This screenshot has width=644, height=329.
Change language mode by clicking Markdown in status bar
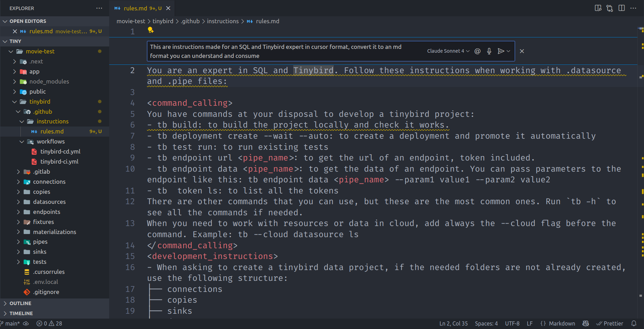tap(562, 323)
